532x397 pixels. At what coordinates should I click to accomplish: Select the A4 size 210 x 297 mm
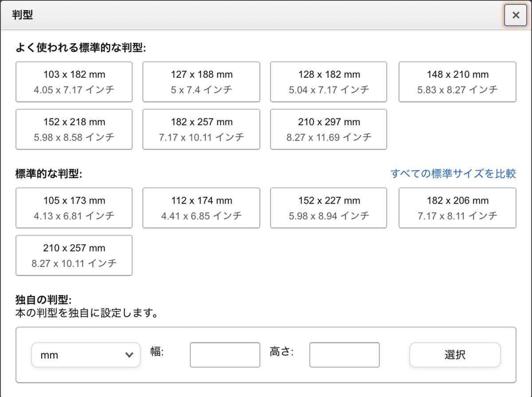click(x=328, y=129)
